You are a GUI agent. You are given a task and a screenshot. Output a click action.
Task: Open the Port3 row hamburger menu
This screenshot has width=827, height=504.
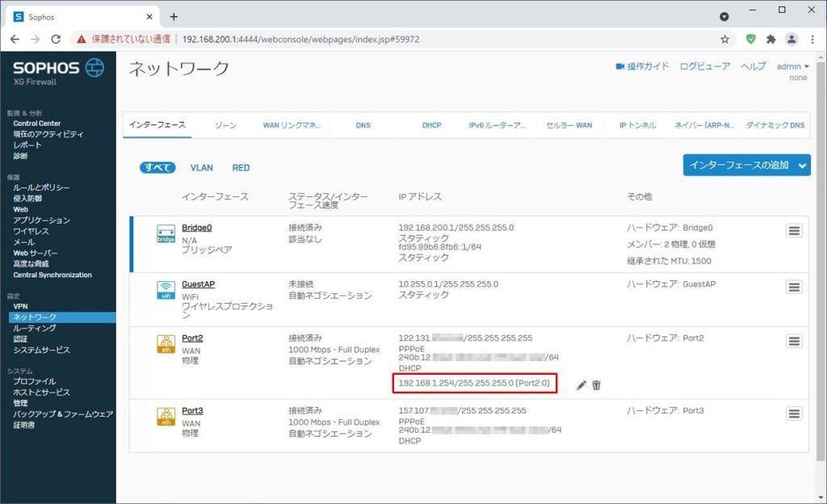794,414
